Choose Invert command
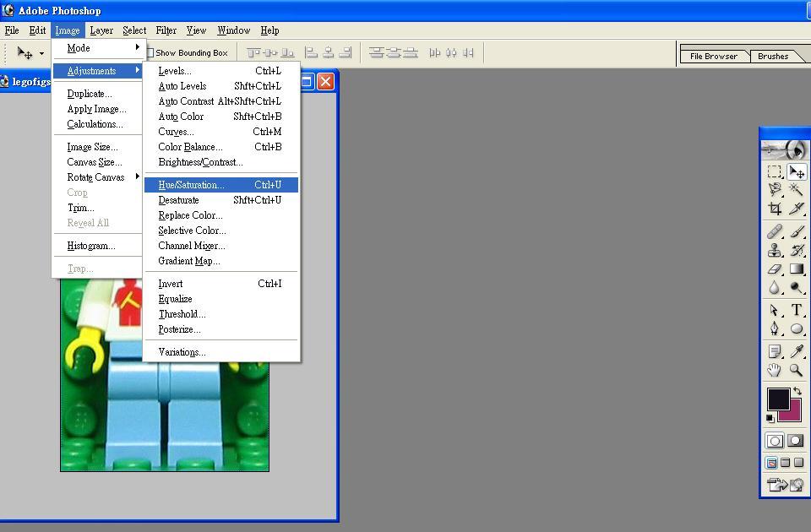 click(x=221, y=284)
